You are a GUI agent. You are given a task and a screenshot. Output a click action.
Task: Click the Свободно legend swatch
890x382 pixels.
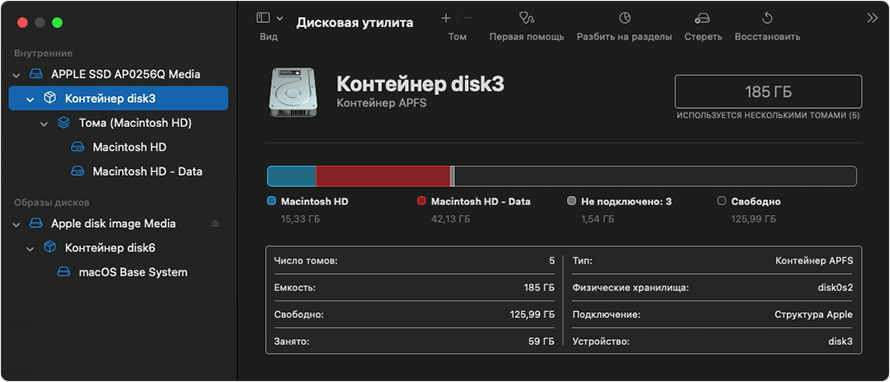pos(721,201)
